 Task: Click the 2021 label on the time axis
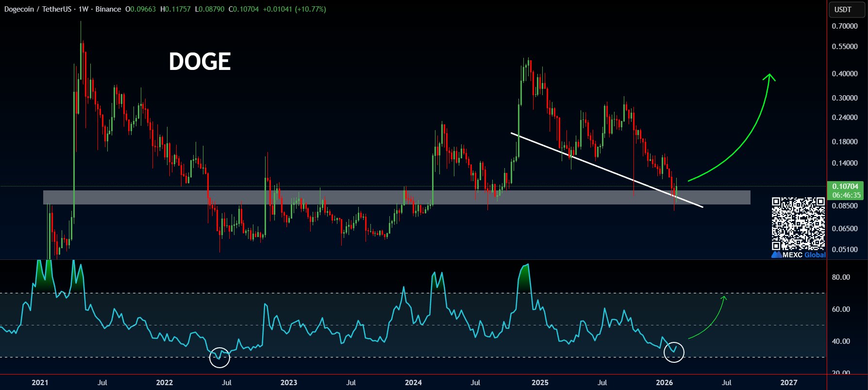tap(40, 383)
